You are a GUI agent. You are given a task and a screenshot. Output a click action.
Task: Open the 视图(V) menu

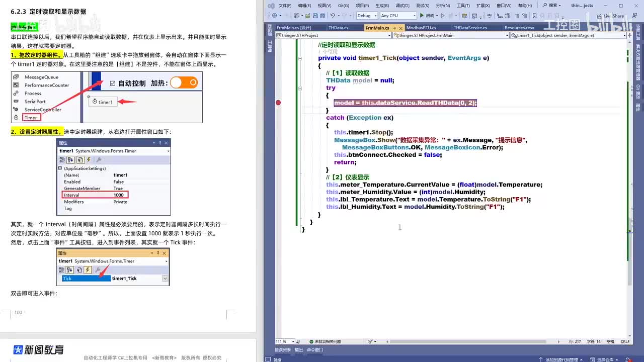pos(325,6)
